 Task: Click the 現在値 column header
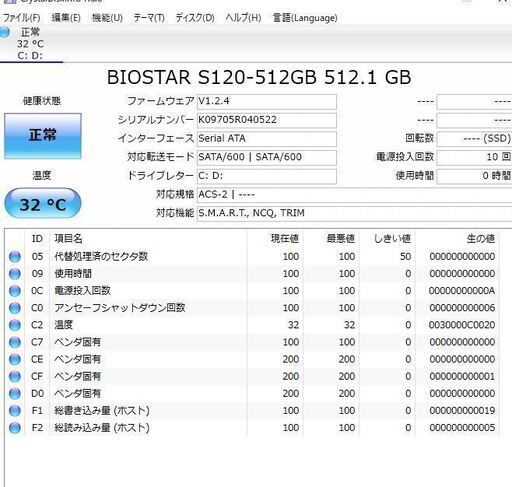tap(275, 239)
